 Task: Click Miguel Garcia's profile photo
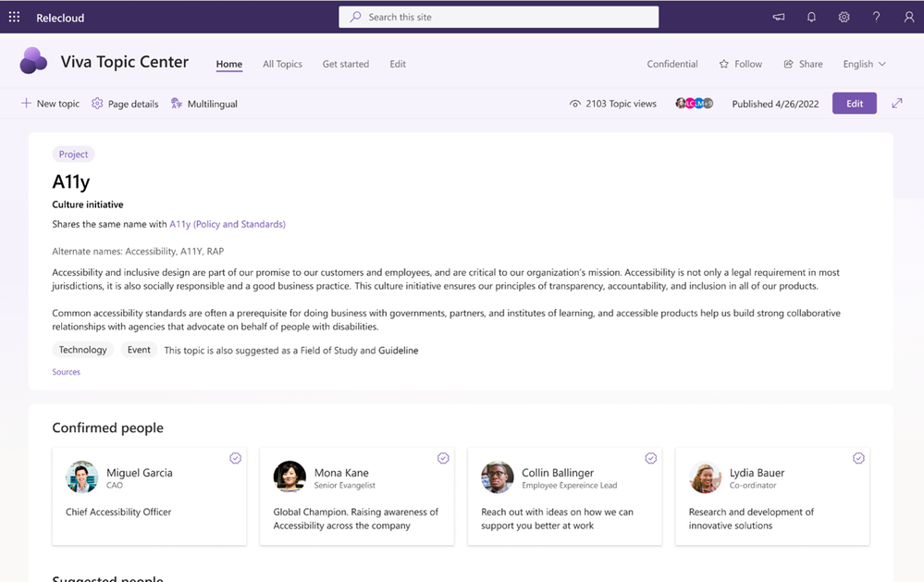coord(82,477)
